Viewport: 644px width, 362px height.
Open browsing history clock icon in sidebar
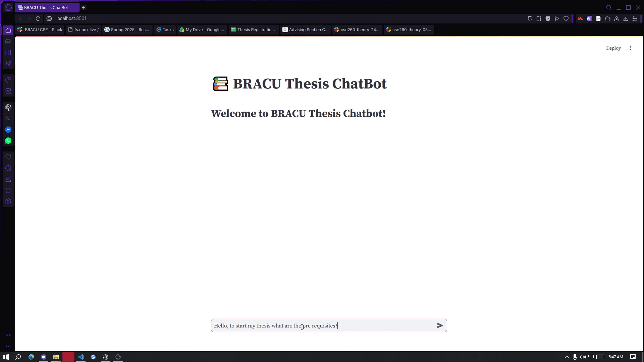[8, 168]
